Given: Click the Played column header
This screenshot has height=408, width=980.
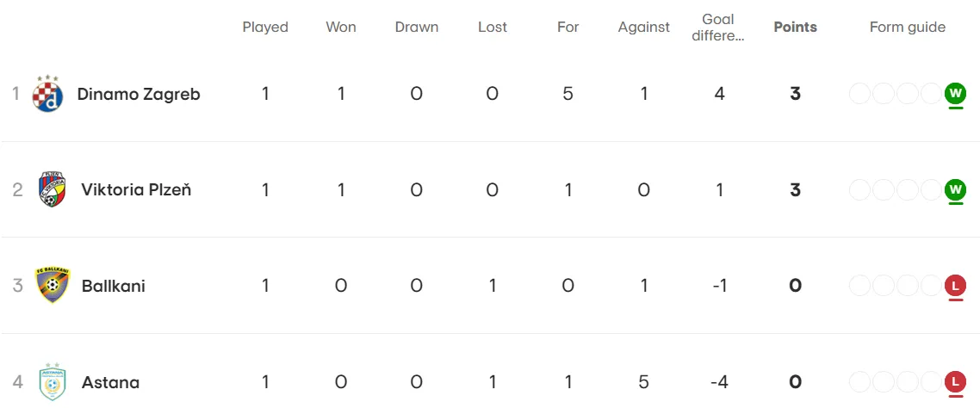Looking at the screenshot, I should pos(265,28).
